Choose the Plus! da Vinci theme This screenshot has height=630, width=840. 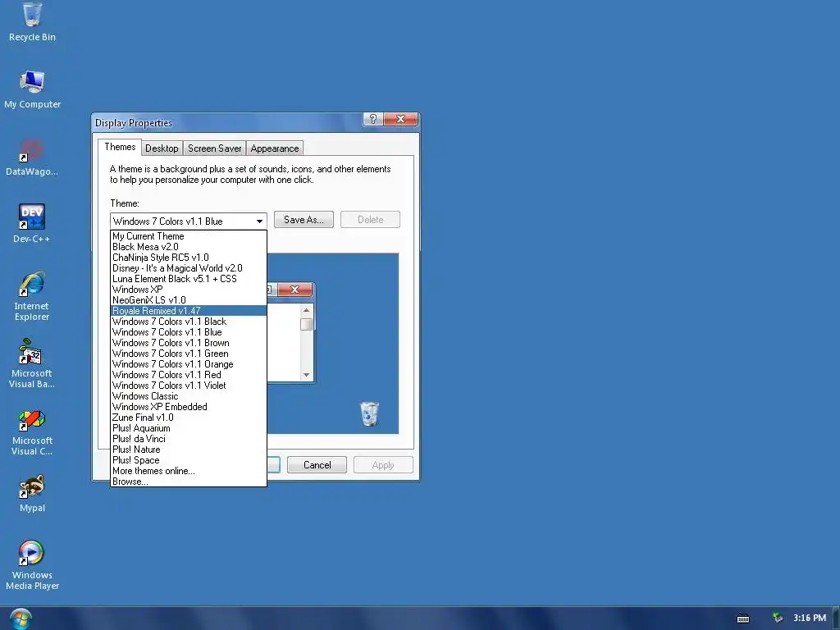(x=189, y=439)
